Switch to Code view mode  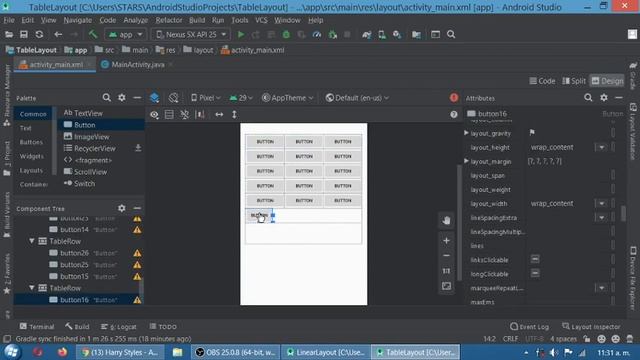[x=542, y=81]
